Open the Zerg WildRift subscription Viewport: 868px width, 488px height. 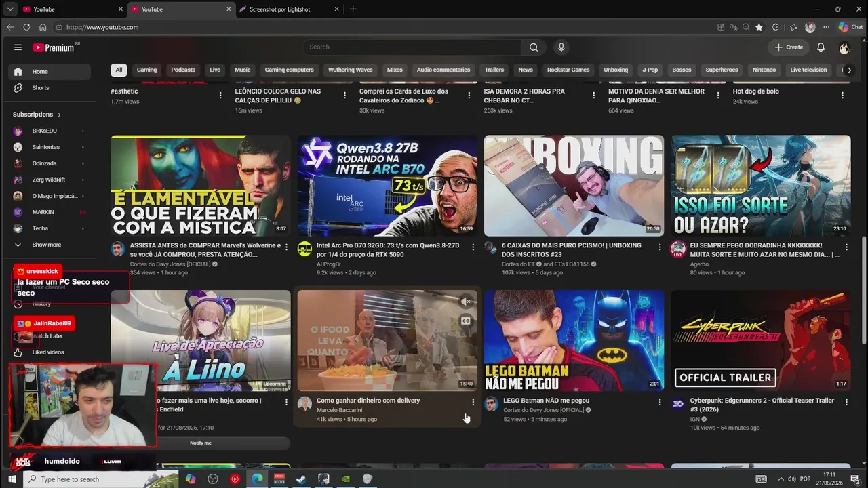50,180
